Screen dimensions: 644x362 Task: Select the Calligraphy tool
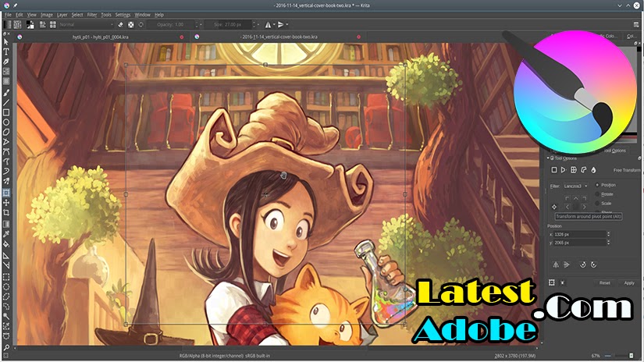pos(6,62)
